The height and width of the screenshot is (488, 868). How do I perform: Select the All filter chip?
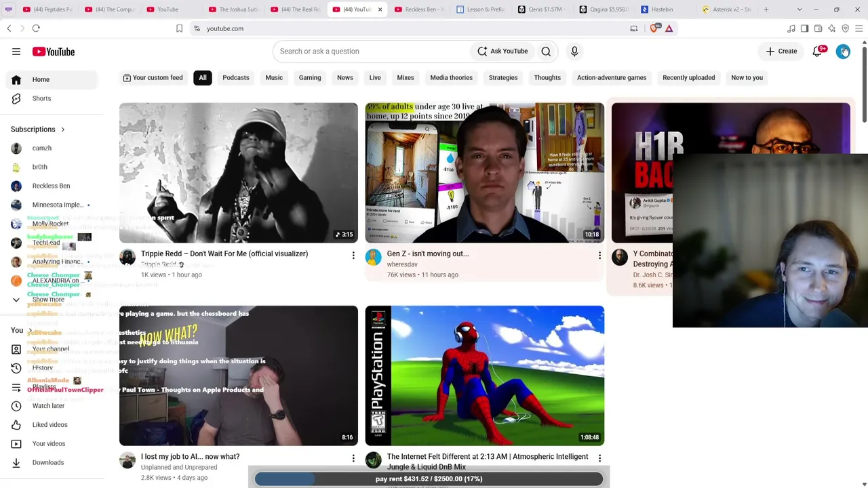pos(203,77)
